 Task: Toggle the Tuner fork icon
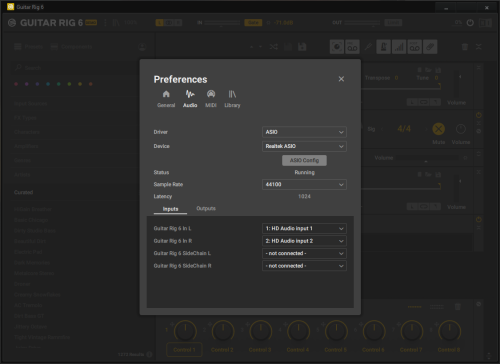368,47
